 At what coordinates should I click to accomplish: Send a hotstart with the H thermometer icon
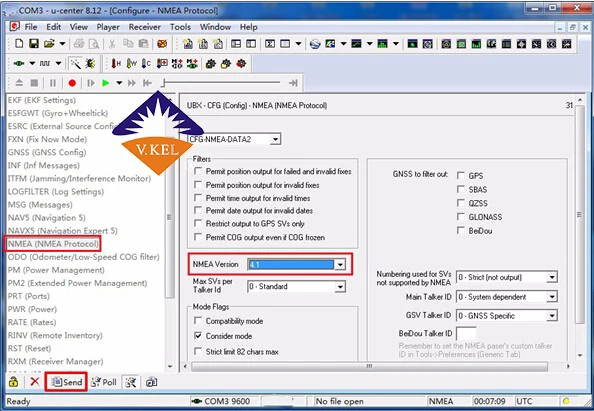click(116, 63)
